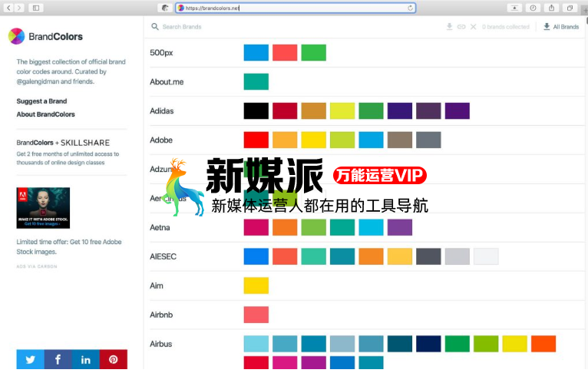Toggle the Safari sidebar button
Viewport: 588px width, 373px height.
coord(36,8)
